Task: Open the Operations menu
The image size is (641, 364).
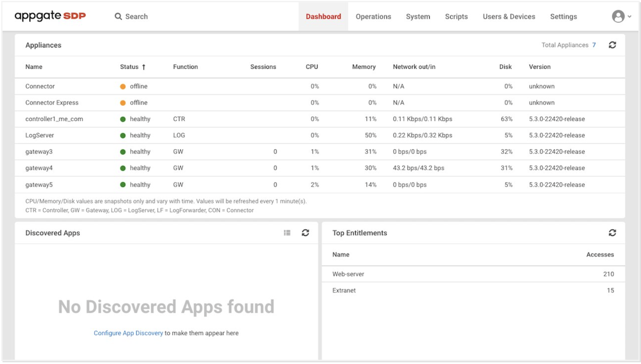Action: (373, 17)
